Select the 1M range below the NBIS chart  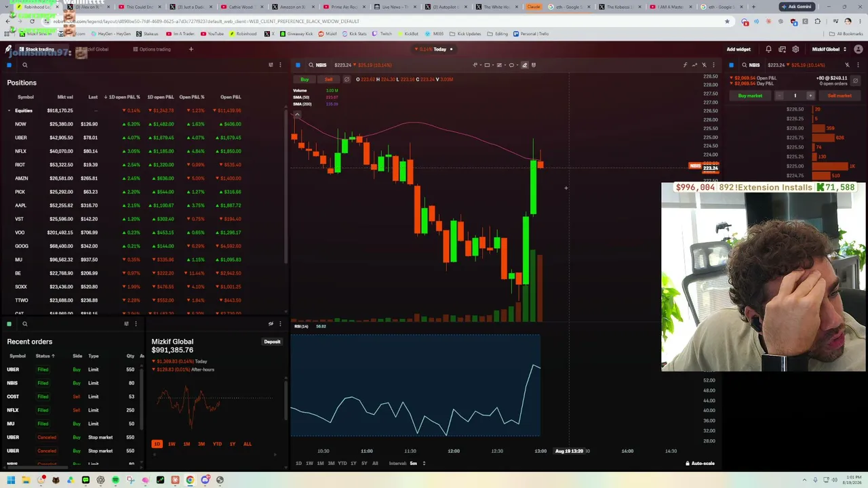pyautogui.click(x=320, y=464)
